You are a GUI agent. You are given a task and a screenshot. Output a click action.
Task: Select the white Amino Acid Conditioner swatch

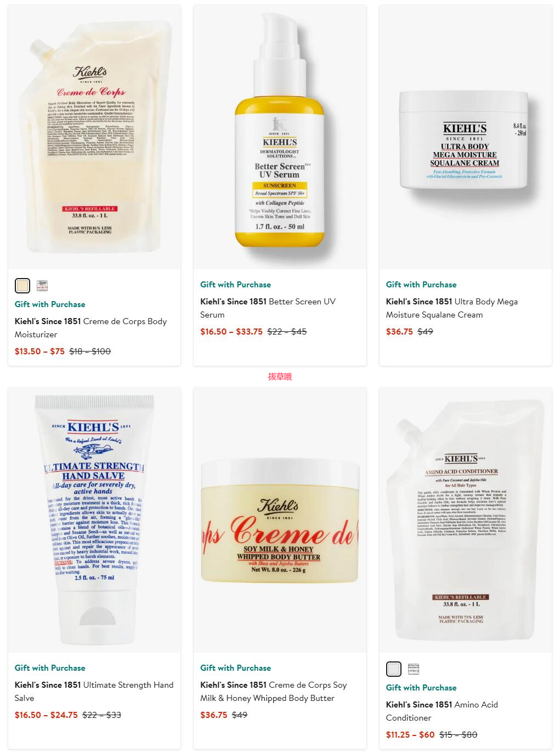coord(394,669)
